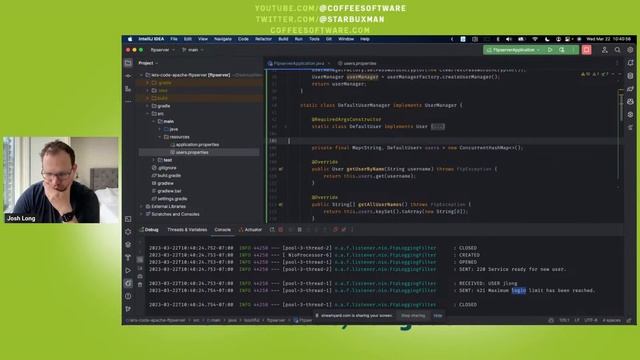Open the Structure tool window icon
Viewport: 640px width, 360px height.
tap(128, 89)
